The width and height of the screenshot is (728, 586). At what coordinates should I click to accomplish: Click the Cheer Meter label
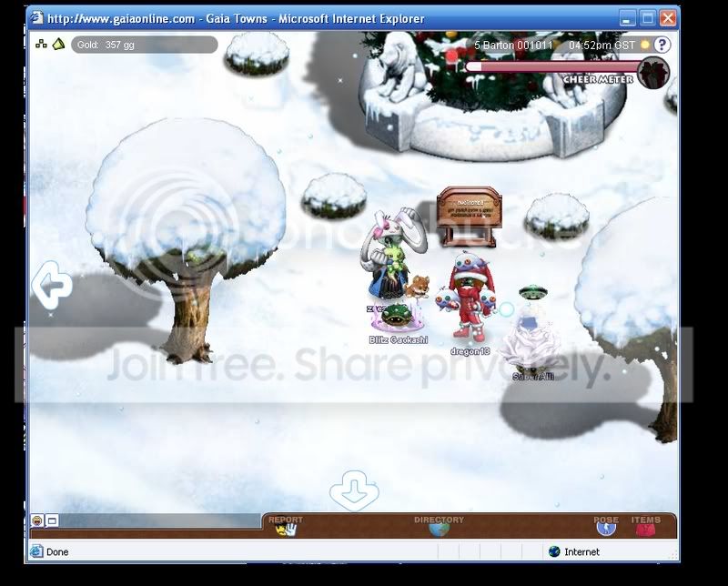point(598,79)
